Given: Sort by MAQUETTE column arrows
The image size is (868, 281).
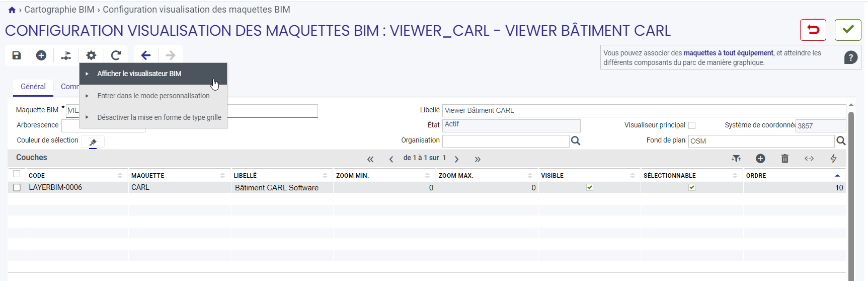Looking at the screenshot, I should click(222, 175).
